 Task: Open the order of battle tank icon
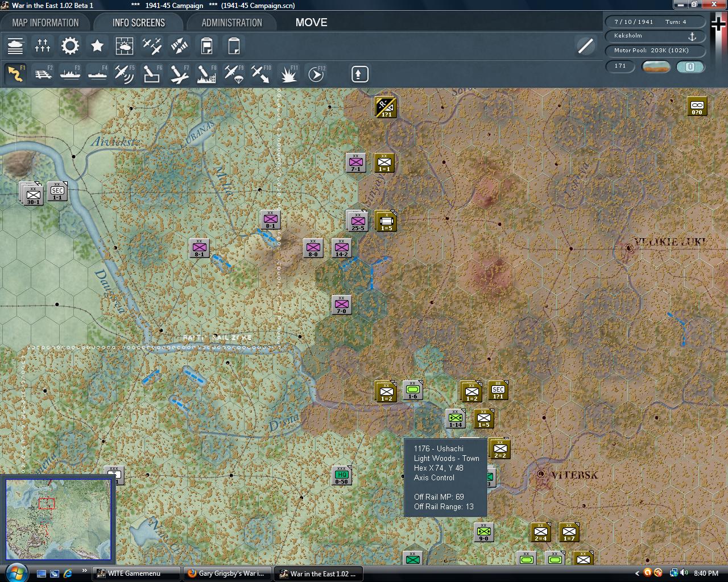click(x=15, y=46)
